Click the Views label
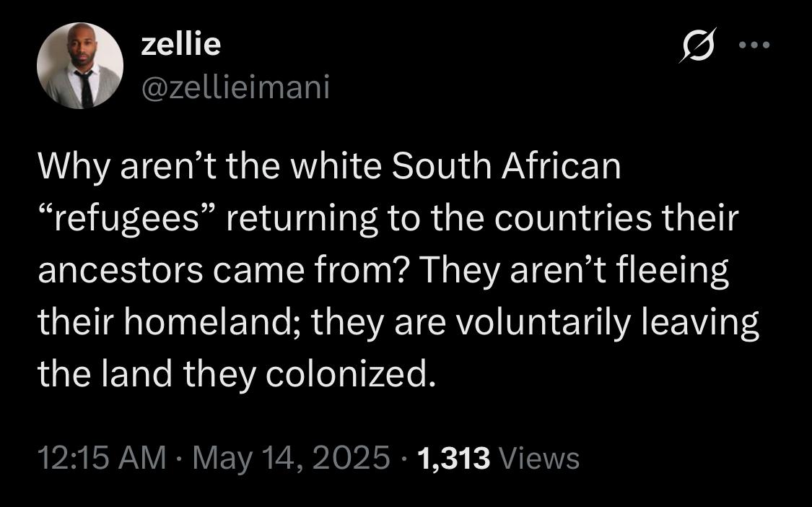812x507 pixels. pos(538,459)
